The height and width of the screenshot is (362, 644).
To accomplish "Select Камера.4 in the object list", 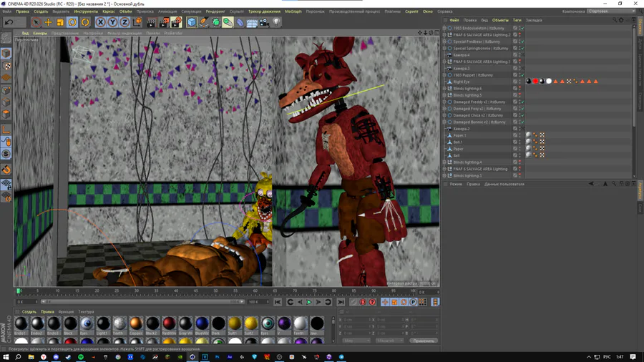I will coord(462,55).
